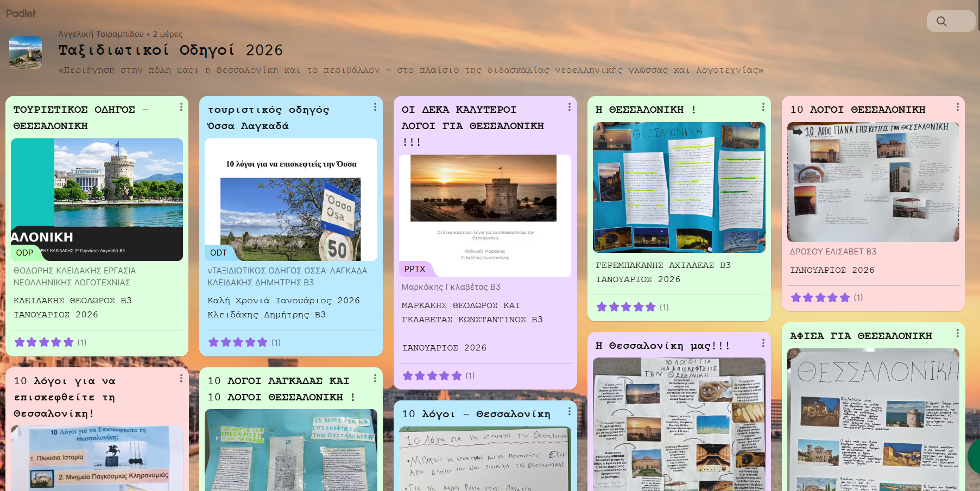The height and width of the screenshot is (491, 980).
Task: Open options menu on Η Θεσσαλονίκη μας!!! post
Action: (x=763, y=343)
